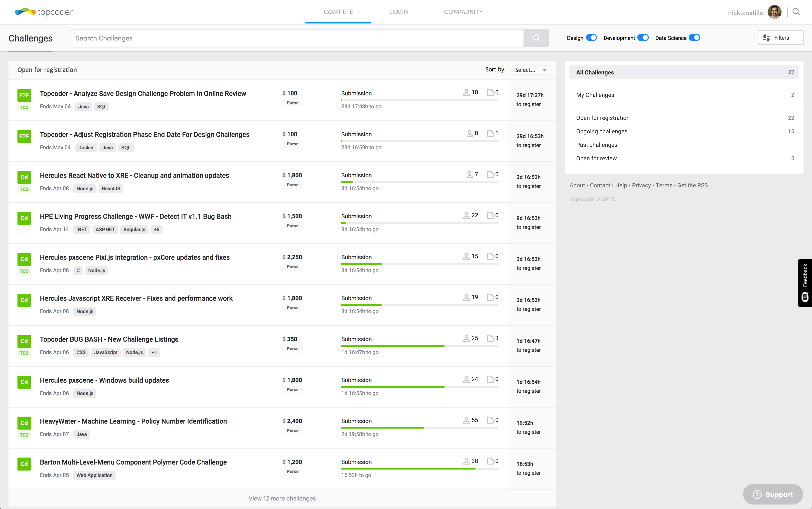Open the Help footer link
This screenshot has width=812, height=509.
click(621, 185)
